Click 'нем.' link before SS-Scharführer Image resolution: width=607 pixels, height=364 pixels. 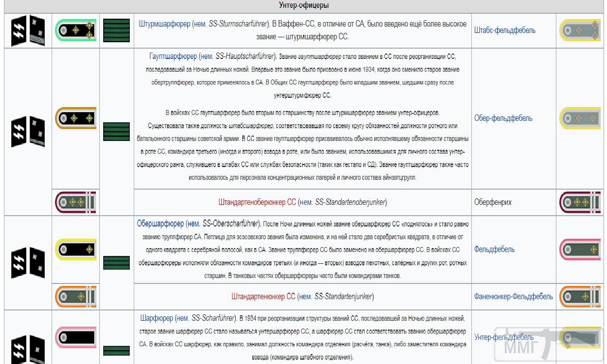click(183, 318)
